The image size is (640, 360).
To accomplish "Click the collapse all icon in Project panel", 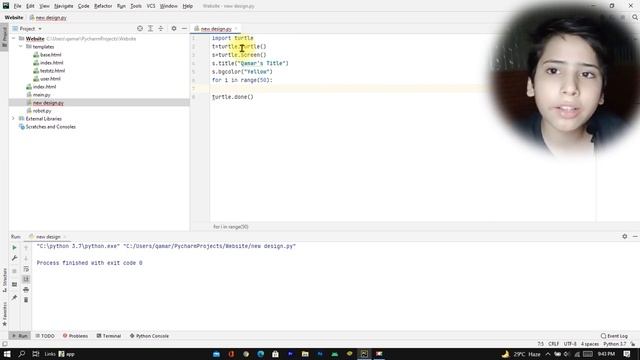I will click(x=161, y=29).
